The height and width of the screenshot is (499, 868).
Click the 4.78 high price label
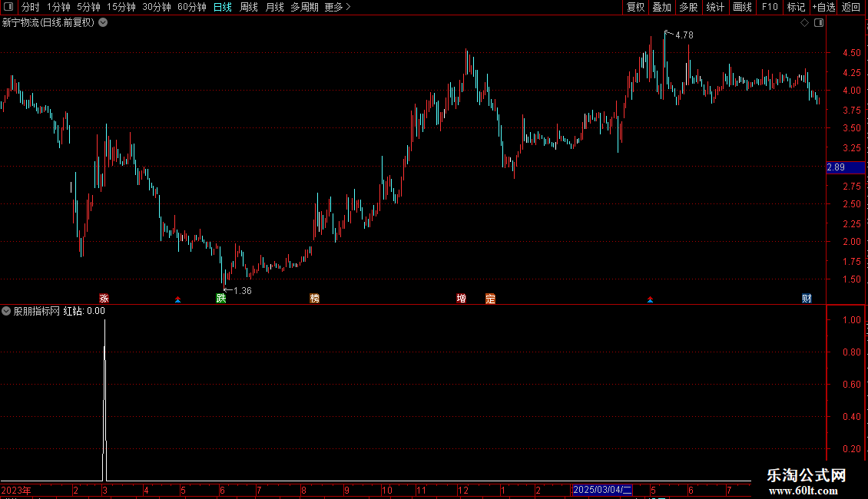pyautogui.click(x=684, y=35)
